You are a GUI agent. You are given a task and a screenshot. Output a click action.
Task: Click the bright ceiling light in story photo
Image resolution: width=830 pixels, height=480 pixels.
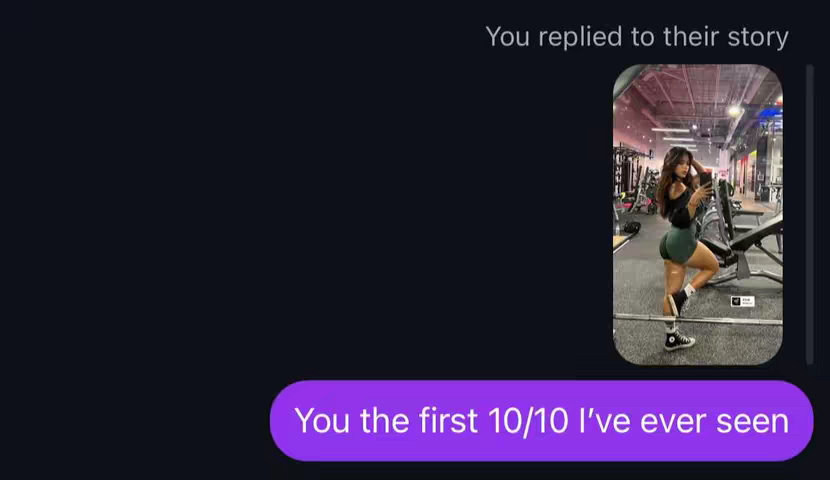point(735,110)
